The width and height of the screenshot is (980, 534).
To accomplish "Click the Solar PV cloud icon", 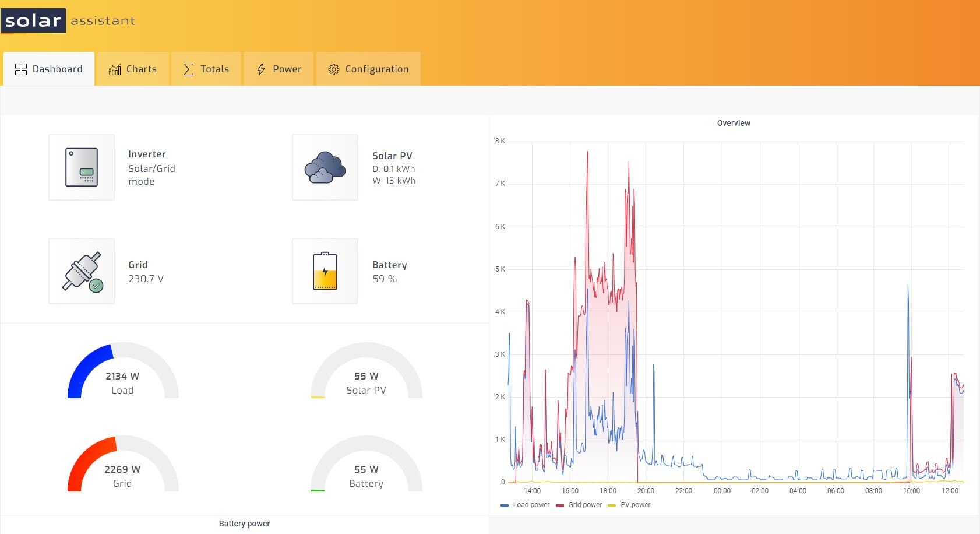I will click(325, 167).
